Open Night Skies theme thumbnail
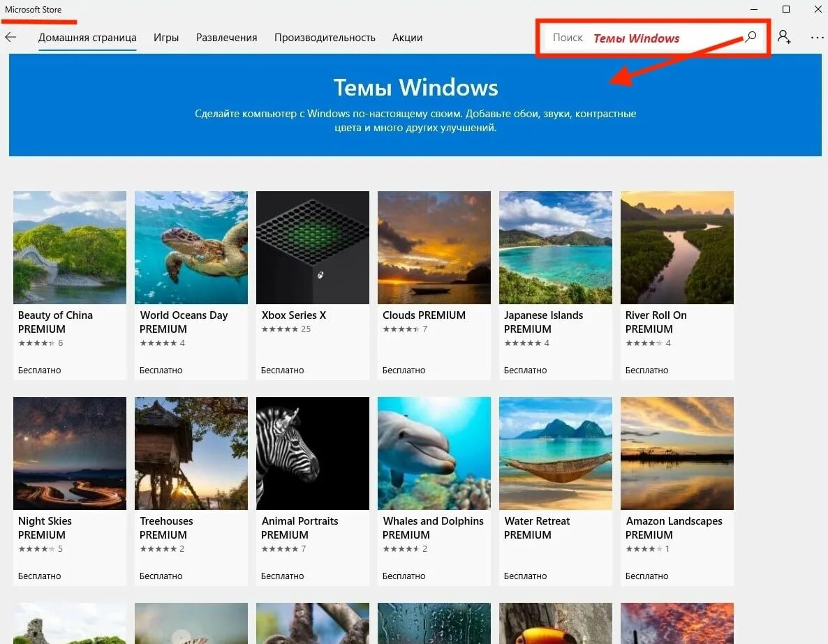Image resolution: width=828 pixels, height=644 pixels. pos(70,454)
